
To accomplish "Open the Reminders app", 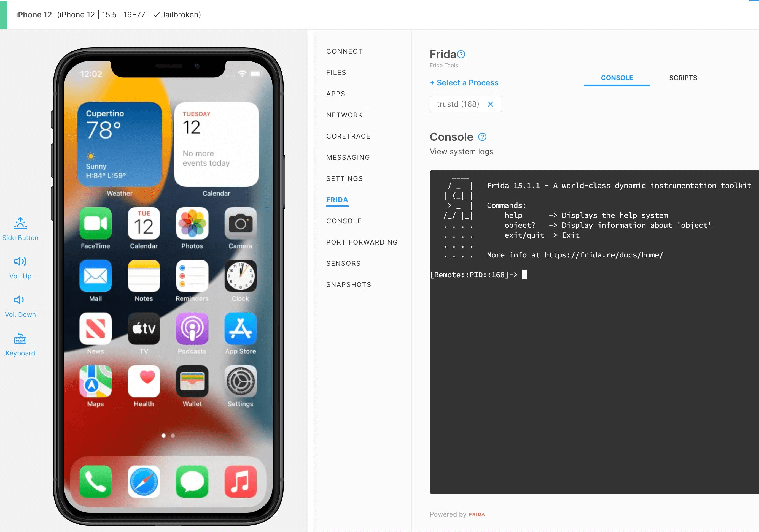I will 192,276.
